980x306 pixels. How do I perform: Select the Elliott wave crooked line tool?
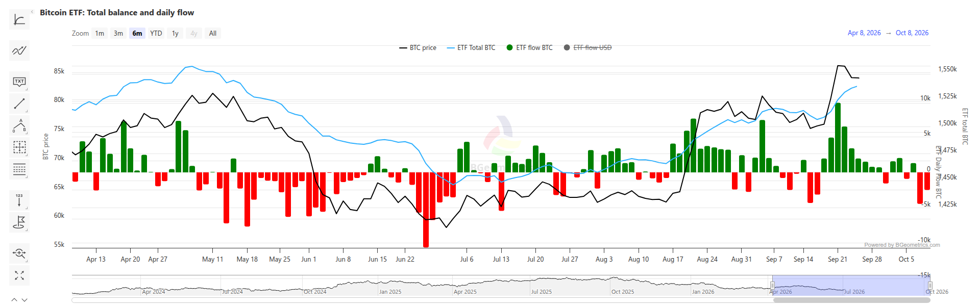tap(19, 125)
